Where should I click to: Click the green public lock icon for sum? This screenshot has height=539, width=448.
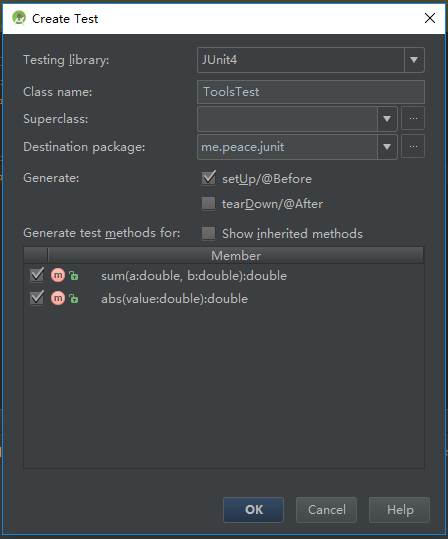pyautogui.click(x=74, y=276)
